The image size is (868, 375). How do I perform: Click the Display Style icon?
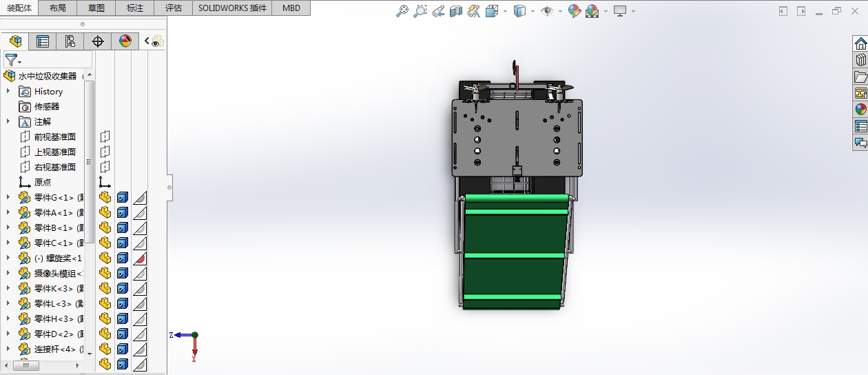(521, 11)
